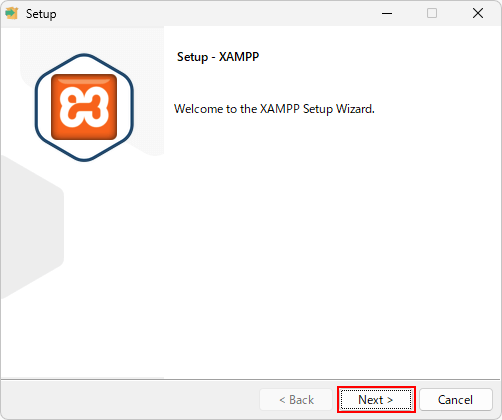Open the installer icon menu in title bar

click(12, 13)
